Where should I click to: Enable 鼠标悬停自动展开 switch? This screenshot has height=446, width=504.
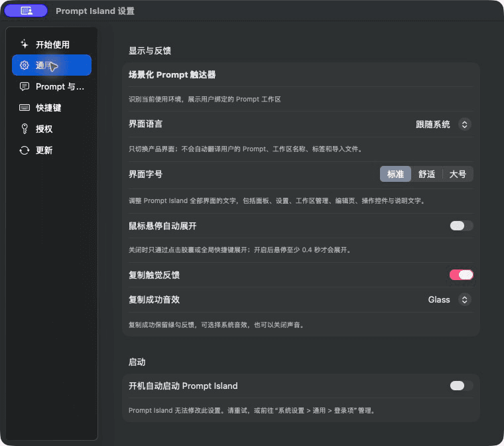(462, 226)
